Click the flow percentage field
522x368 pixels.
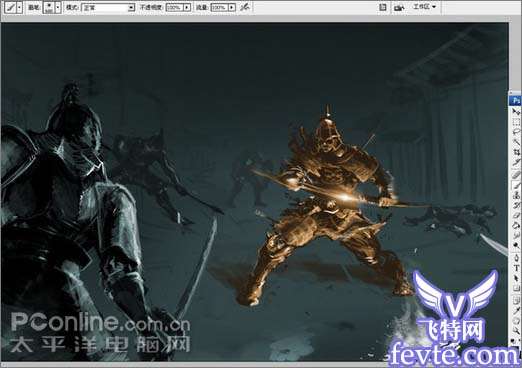(x=219, y=7)
